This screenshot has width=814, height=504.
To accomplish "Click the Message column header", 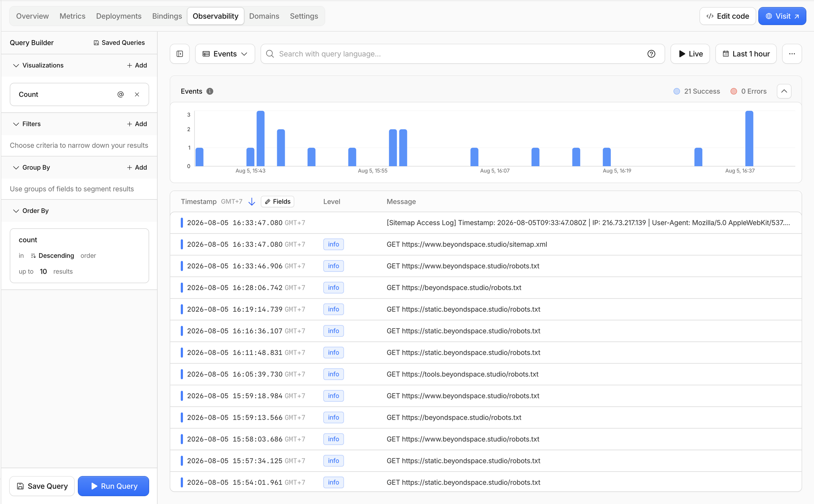I will 401,202.
